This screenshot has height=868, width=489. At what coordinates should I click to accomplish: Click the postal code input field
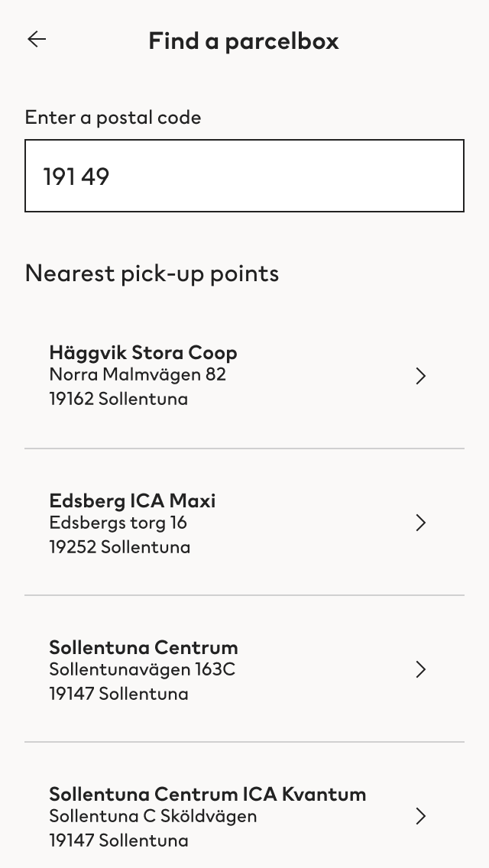244,176
